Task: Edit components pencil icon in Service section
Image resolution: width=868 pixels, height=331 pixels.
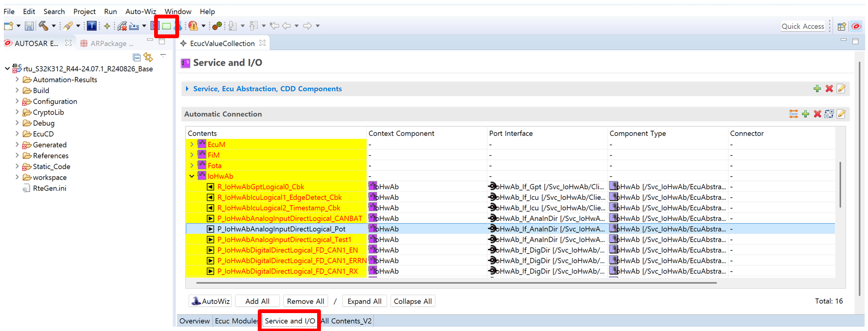Action: pos(842,89)
